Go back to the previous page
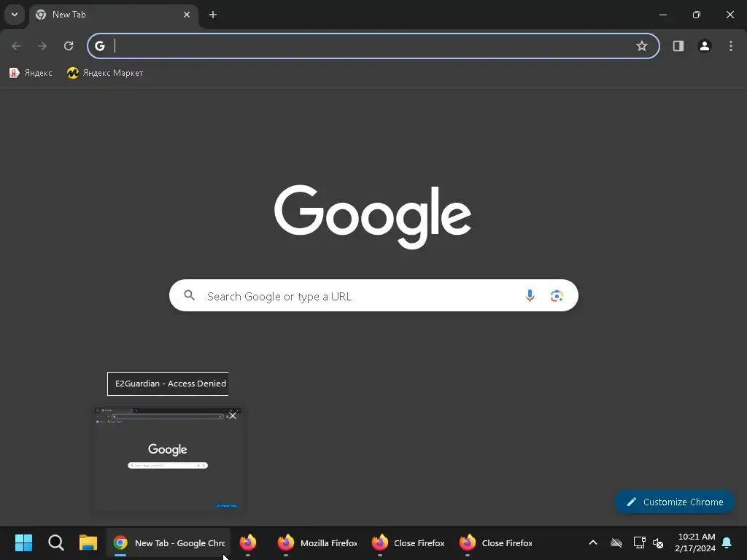 [x=16, y=46]
